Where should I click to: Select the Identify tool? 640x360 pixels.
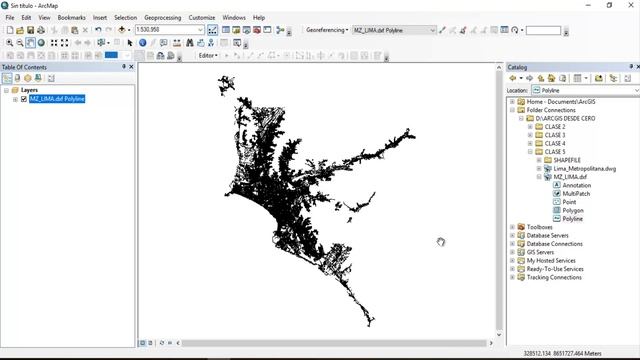142,43
